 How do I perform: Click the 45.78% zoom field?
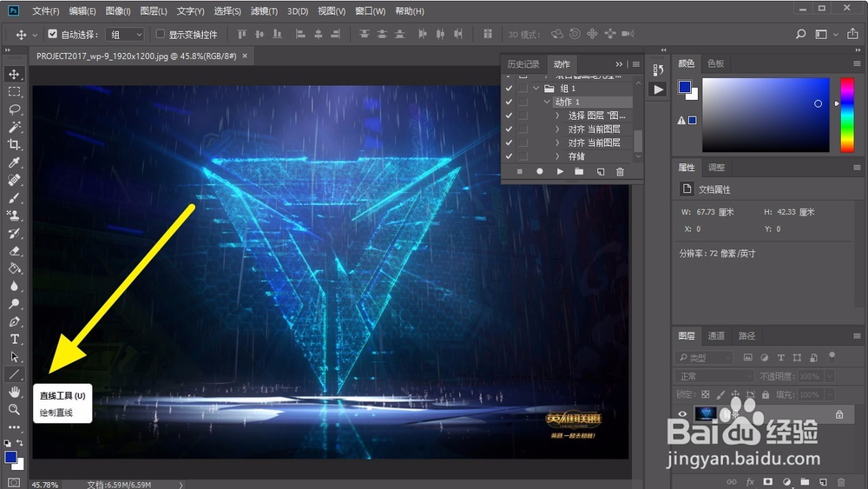click(x=45, y=485)
